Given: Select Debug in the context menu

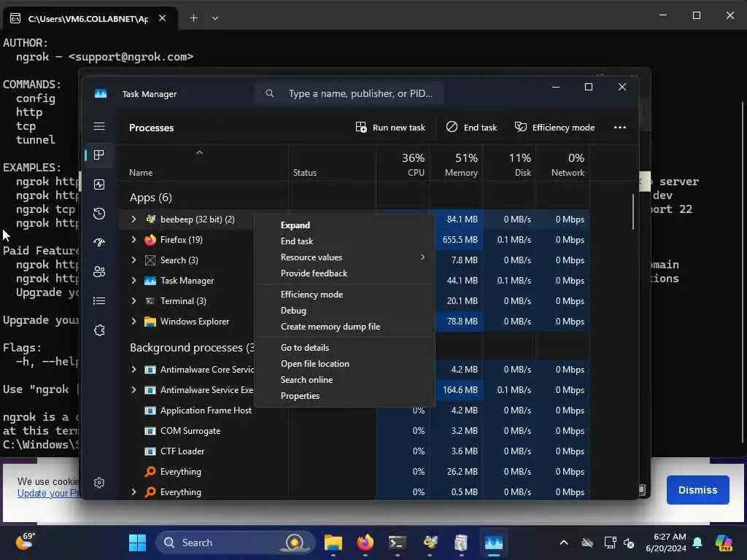Looking at the screenshot, I should [x=345, y=311].
